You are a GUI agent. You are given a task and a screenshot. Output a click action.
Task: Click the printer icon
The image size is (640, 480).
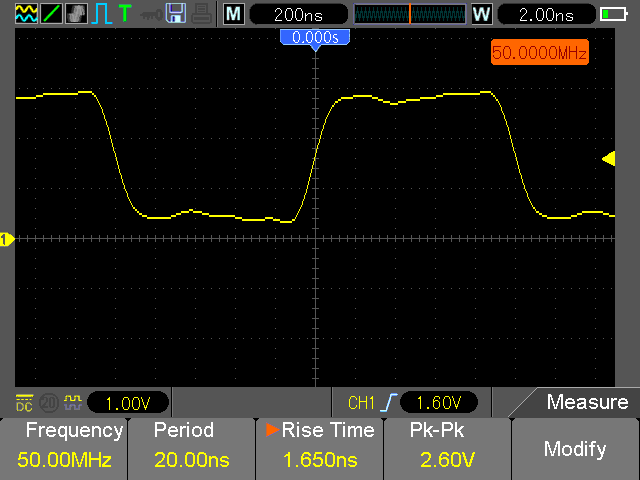(x=202, y=13)
